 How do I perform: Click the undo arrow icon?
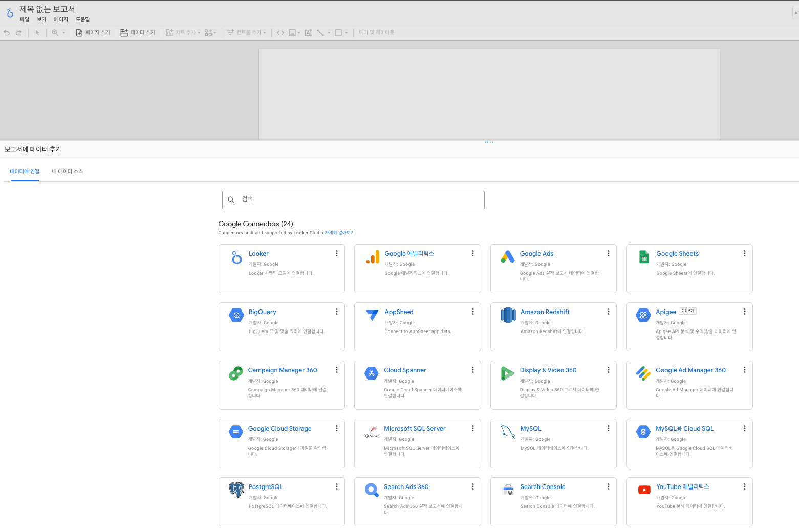[x=7, y=33]
